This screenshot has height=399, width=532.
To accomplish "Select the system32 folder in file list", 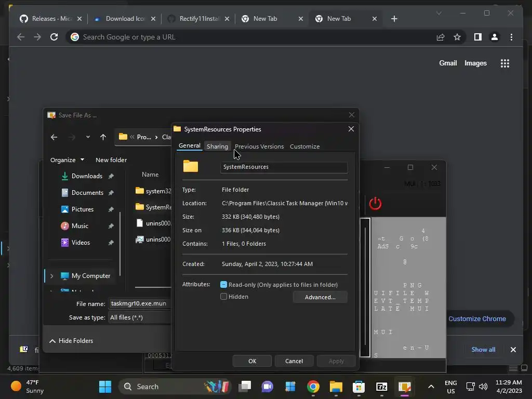I will point(153,191).
